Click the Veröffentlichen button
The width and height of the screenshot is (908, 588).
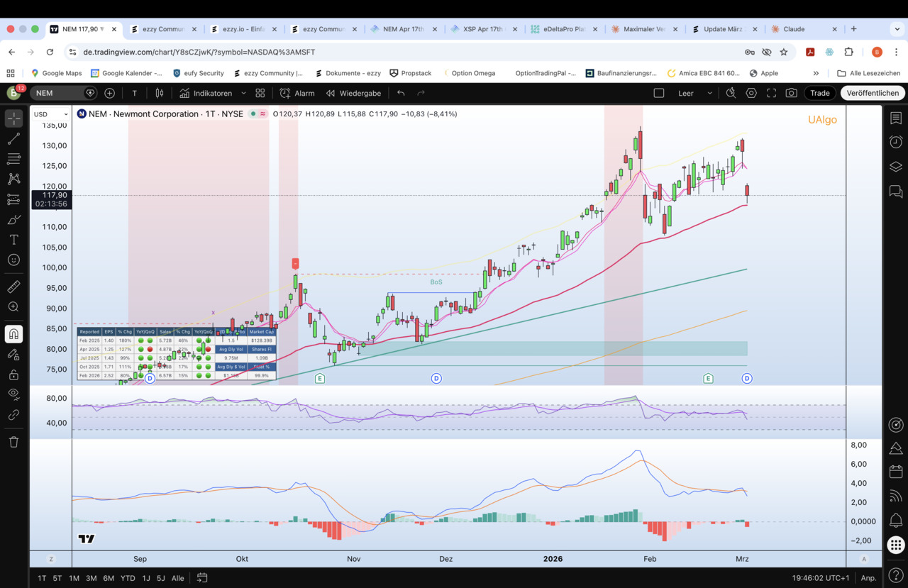pos(872,93)
